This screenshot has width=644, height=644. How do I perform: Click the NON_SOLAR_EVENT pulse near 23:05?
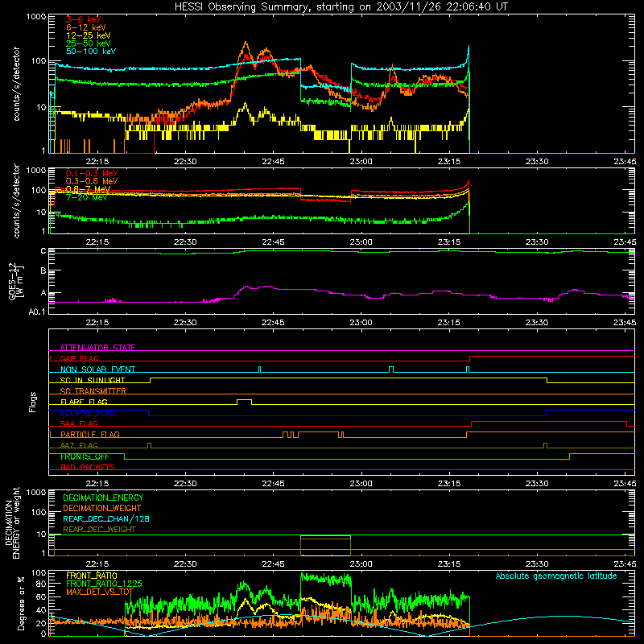pos(391,369)
